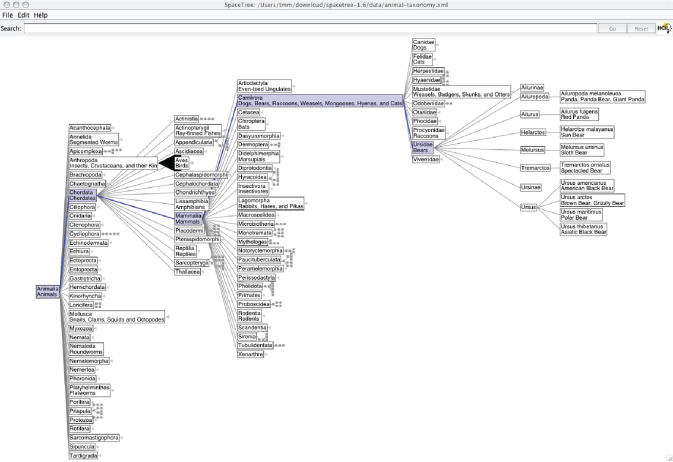Click the black Aves subtree preview triangle
Viewport: 673px width, 462px height.
pyautogui.click(x=159, y=162)
